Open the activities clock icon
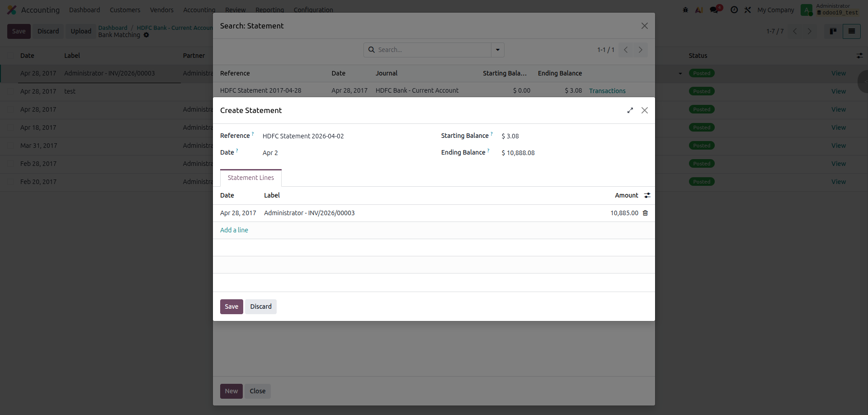Viewport: 868px width, 415px height. [x=734, y=10]
